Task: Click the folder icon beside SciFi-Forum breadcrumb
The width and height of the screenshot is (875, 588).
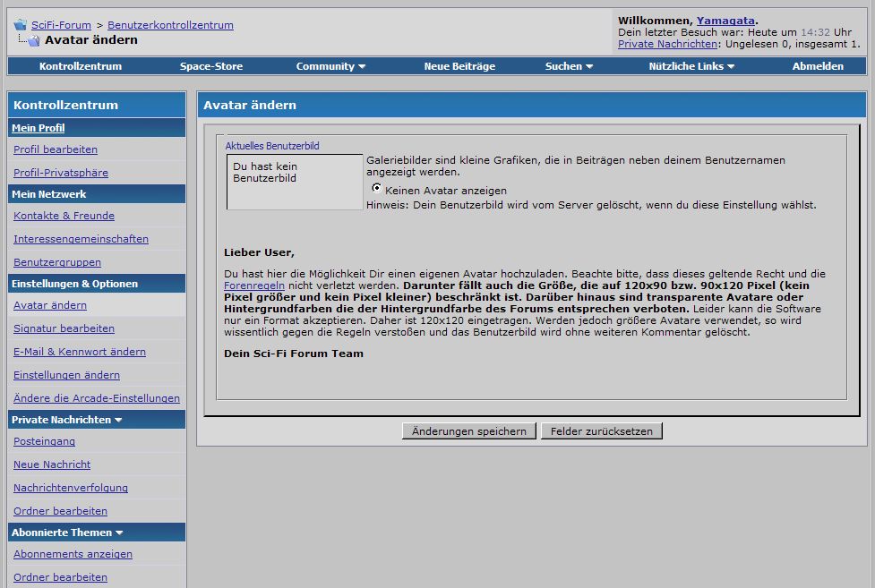Action: [20, 25]
